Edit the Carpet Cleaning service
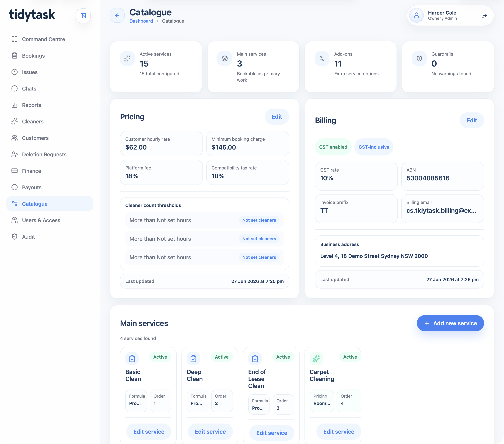 click(x=339, y=432)
